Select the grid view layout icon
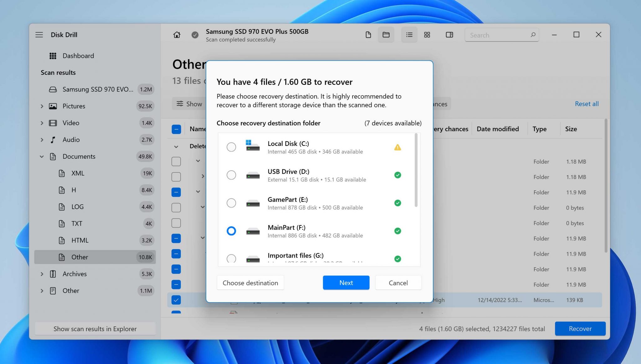 point(427,35)
